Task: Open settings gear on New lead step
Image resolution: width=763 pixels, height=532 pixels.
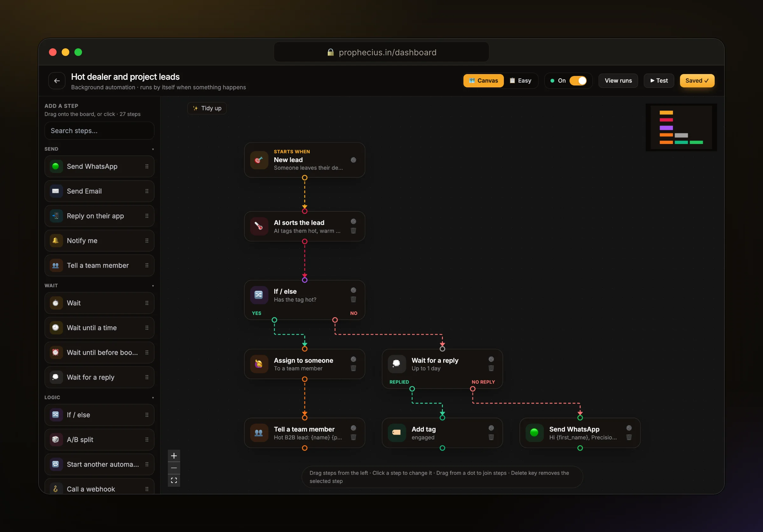Action: [353, 160]
